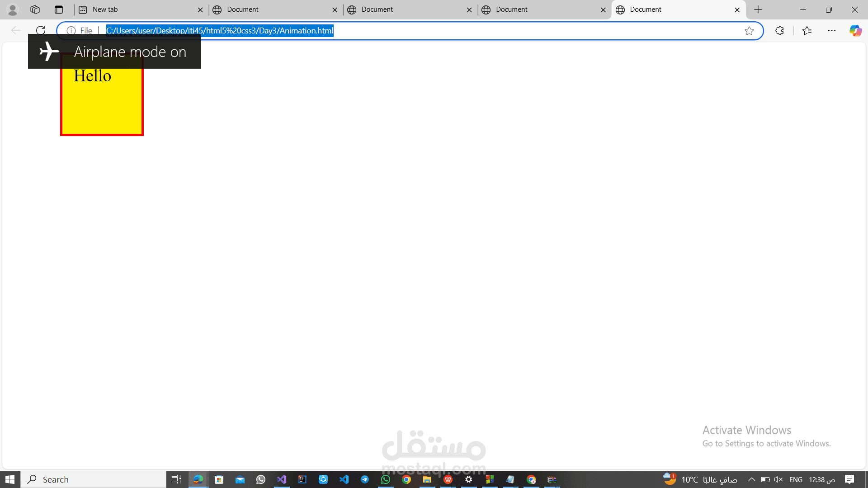Open the Extensions puzzle icon
868x488 pixels.
pyautogui.click(x=779, y=31)
